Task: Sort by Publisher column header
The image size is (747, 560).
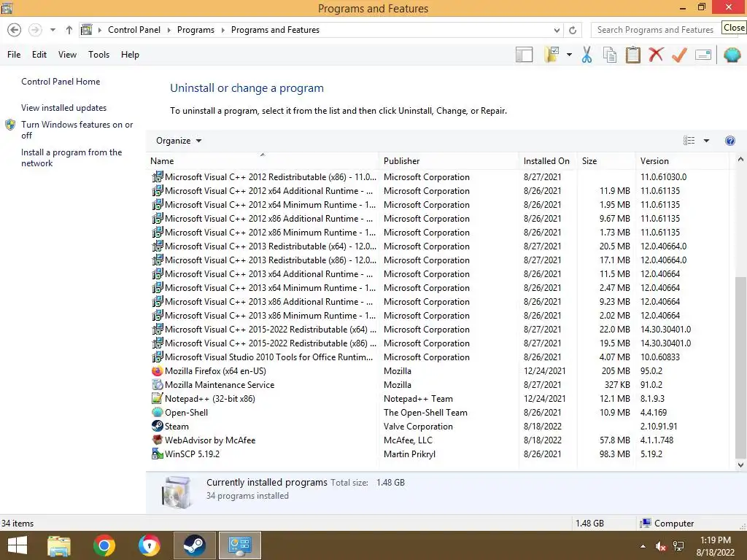Action: click(449, 161)
